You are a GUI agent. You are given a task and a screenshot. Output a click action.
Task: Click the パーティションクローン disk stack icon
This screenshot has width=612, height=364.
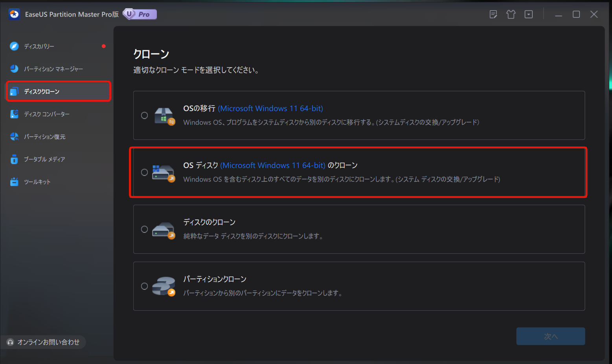(164, 286)
